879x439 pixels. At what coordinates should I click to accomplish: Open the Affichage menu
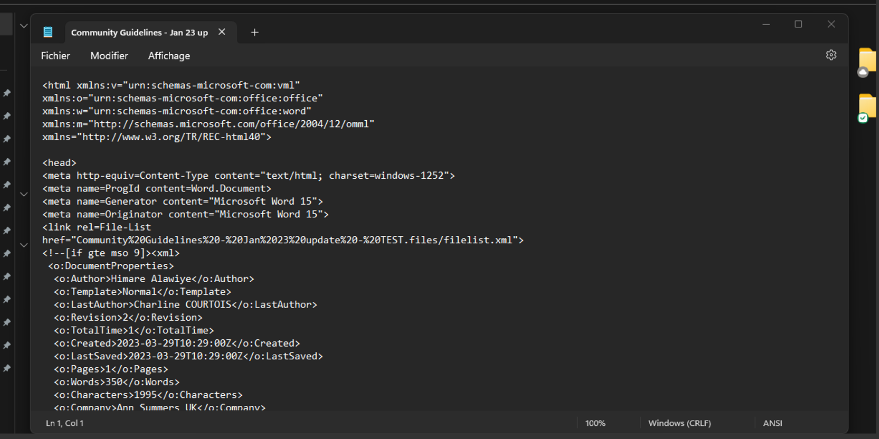pyautogui.click(x=169, y=56)
